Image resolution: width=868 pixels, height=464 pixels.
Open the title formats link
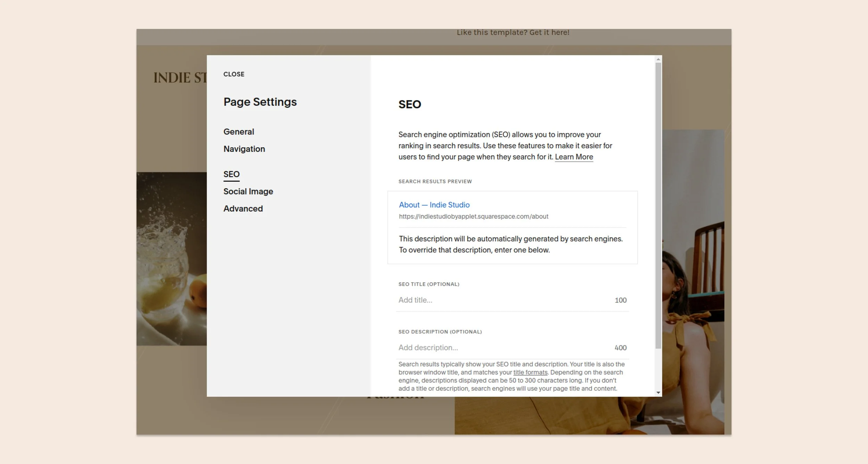[529, 372]
